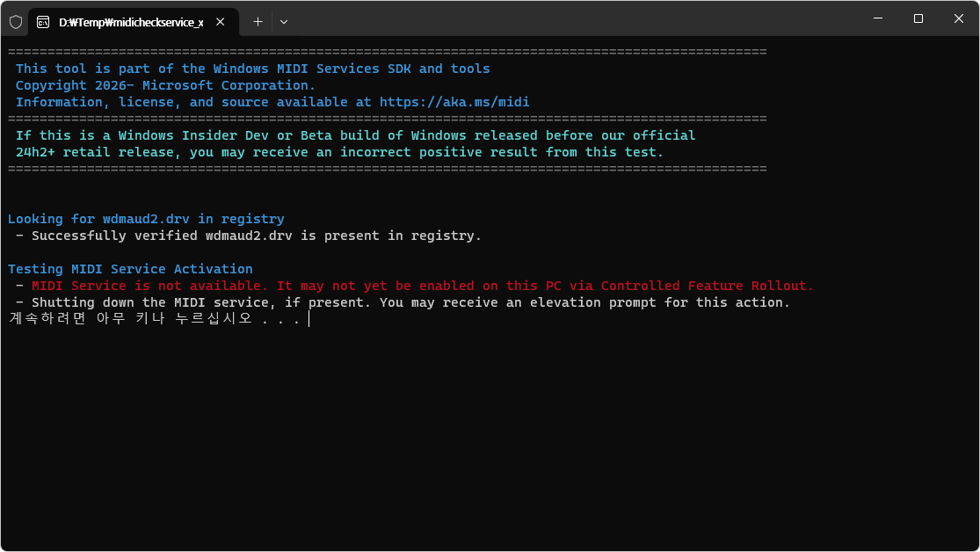Maximize the terminal window
Image resolution: width=980 pixels, height=552 pixels.
pos(918,18)
